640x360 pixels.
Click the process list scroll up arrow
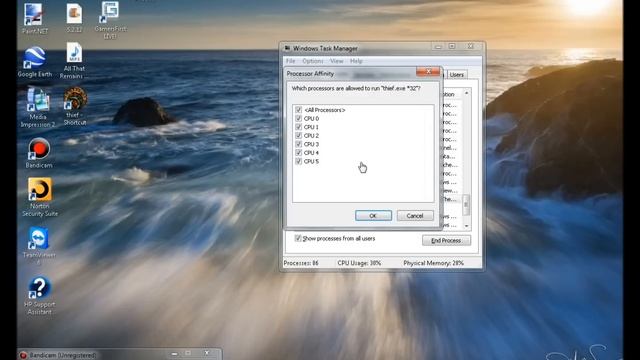pos(466,94)
